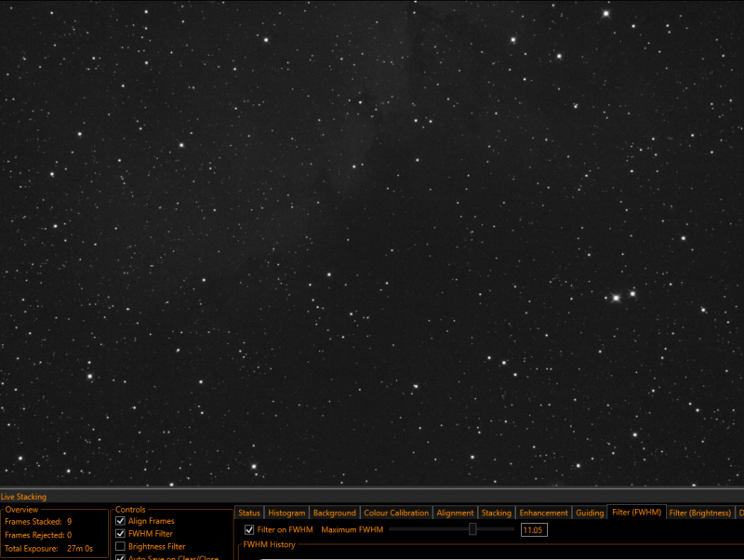The width and height of the screenshot is (744, 560).
Task: Click the Maximum FWHM slider handle
Action: pos(472,529)
